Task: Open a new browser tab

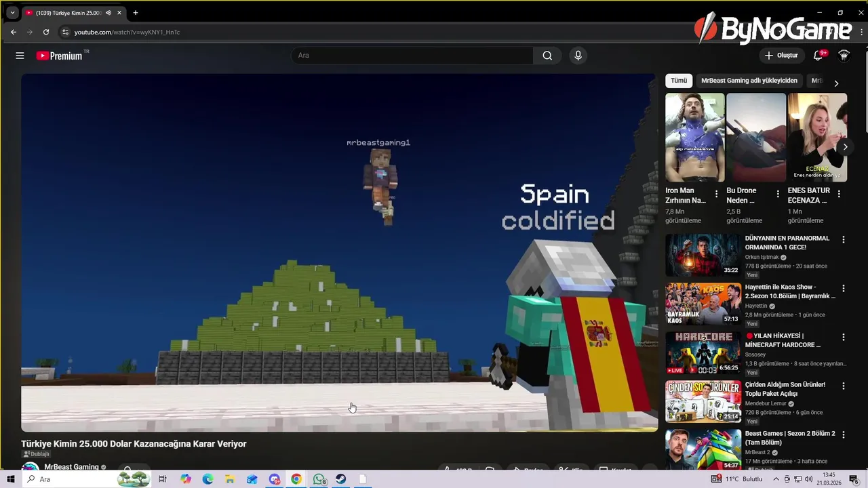Action: tap(136, 13)
